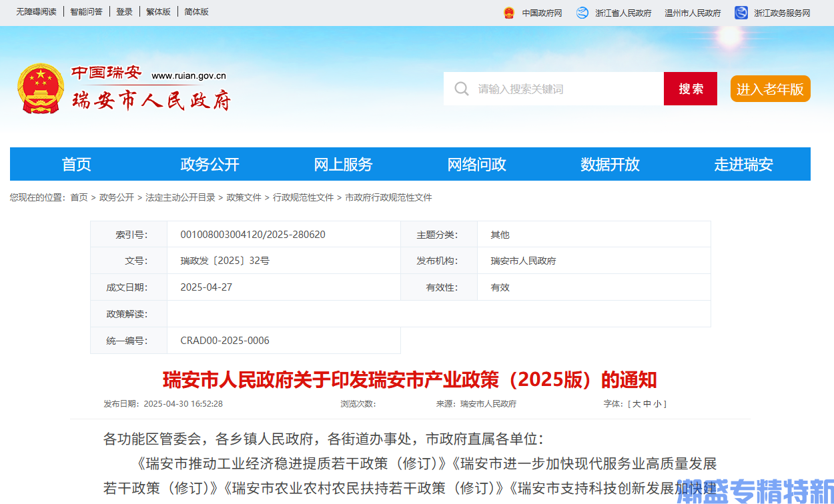Screen dimensions: 834x504
Task: Click the 主题分类 value 其他
Action: pyautogui.click(x=500, y=235)
